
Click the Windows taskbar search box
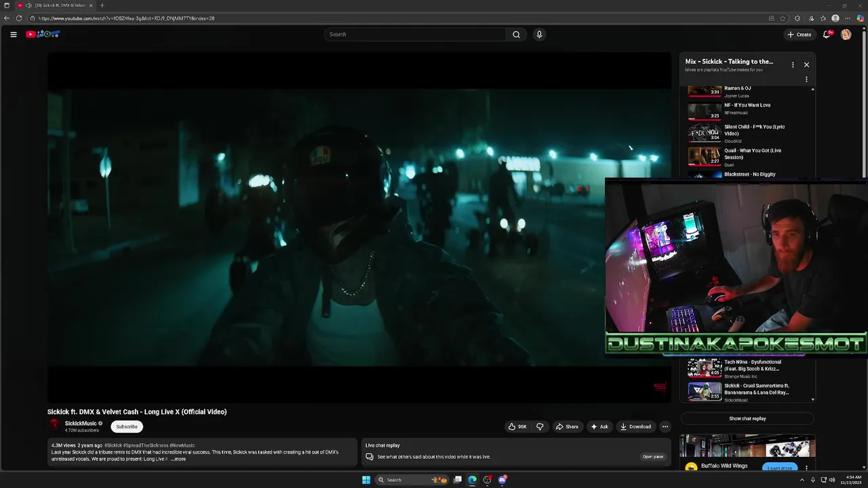(411, 480)
